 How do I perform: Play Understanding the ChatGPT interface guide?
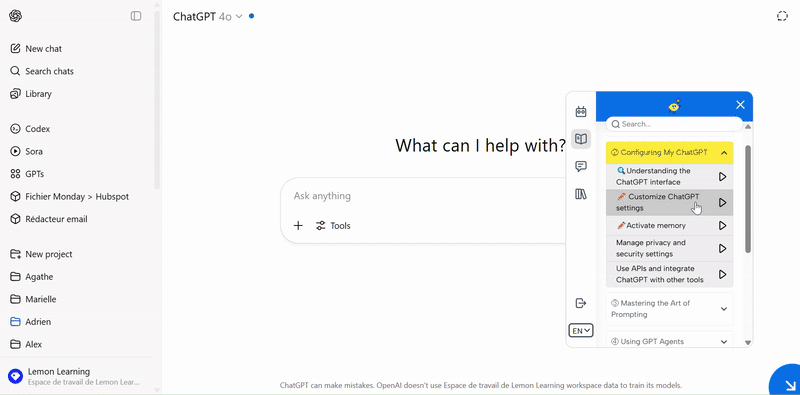click(722, 177)
